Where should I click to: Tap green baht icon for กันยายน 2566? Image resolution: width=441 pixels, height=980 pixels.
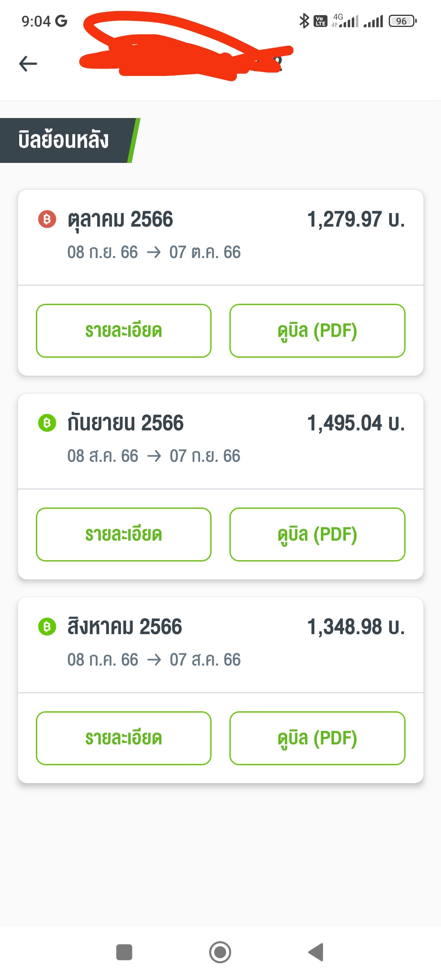[x=47, y=423]
